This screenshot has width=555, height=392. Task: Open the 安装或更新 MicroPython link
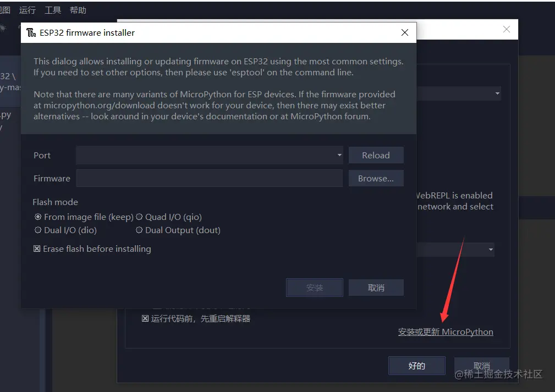[446, 332]
